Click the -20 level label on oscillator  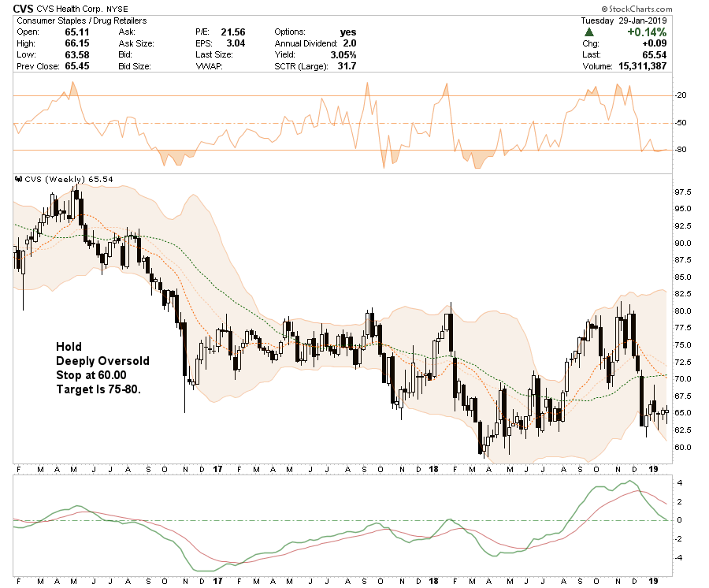click(681, 95)
